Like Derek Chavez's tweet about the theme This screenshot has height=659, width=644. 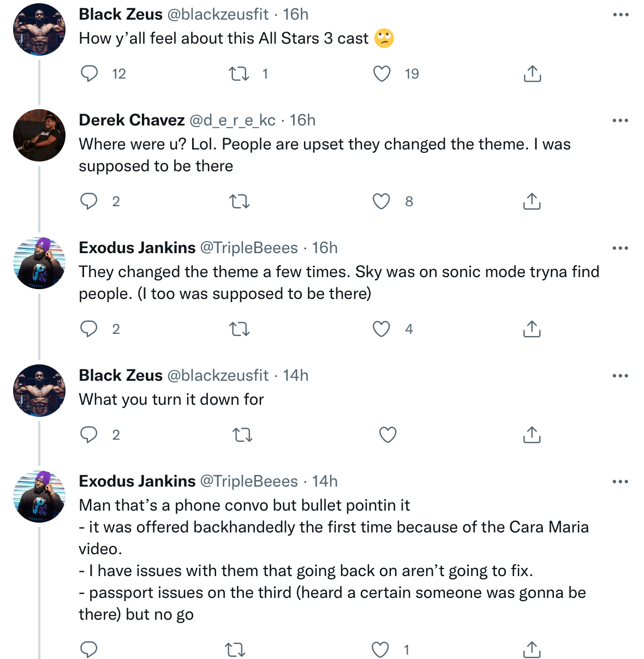point(381,201)
